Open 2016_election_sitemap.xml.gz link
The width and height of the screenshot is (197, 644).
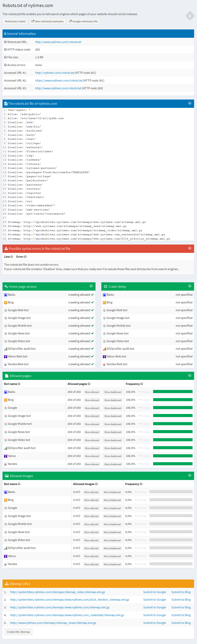(70, 599)
